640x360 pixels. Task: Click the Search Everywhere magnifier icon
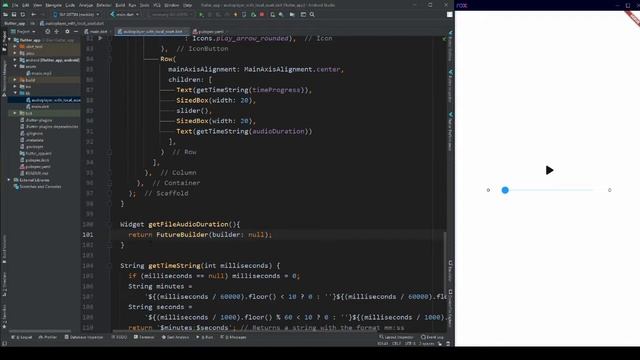tap(312, 14)
